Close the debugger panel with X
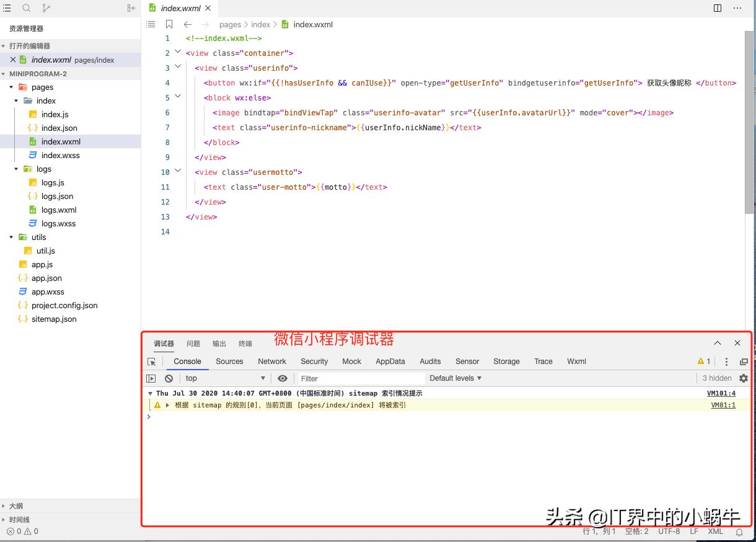Screen dimensions: 756x542 pos(737,343)
